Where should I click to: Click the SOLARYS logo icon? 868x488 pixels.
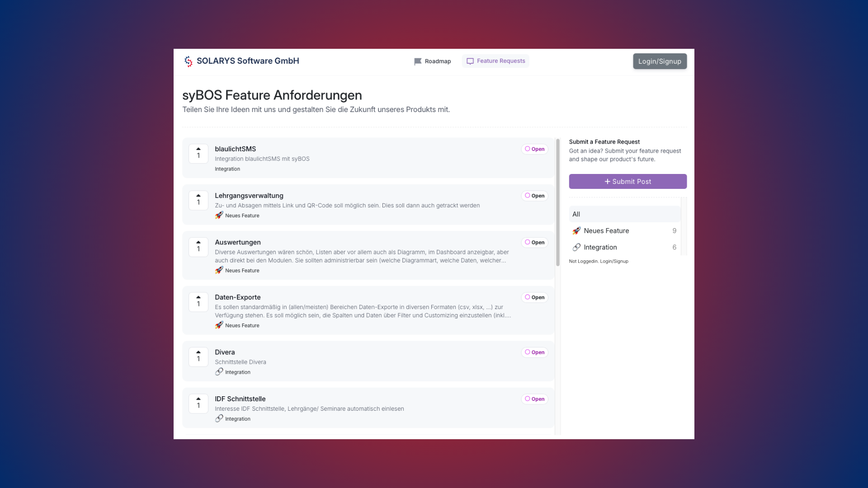click(188, 61)
